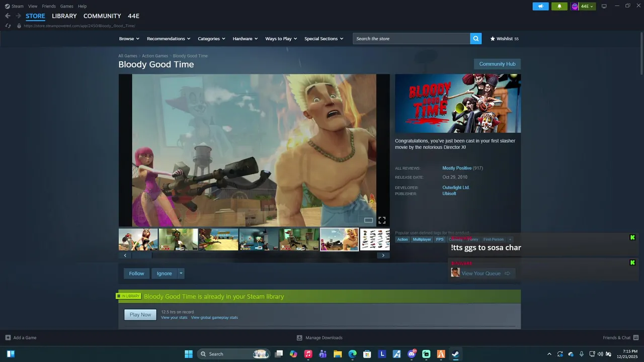
Task: Open the Games menu
Action: click(x=66, y=6)
